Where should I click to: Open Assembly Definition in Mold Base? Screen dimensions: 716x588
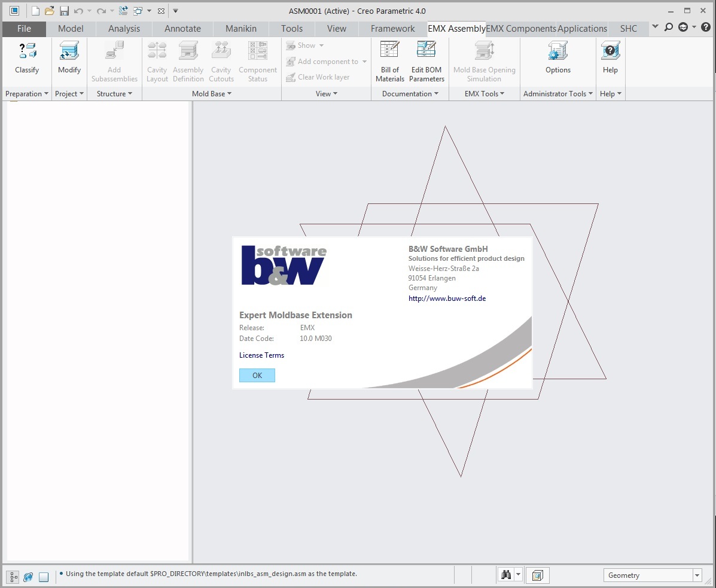[188, 62]
